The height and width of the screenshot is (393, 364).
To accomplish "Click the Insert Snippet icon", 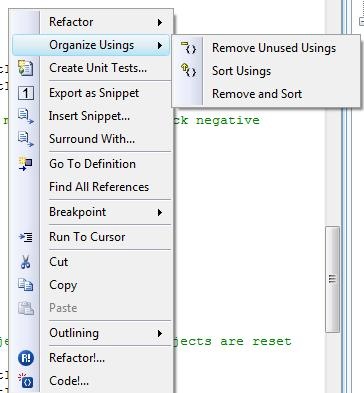I will pyautogui.click(x=26, y=116).
